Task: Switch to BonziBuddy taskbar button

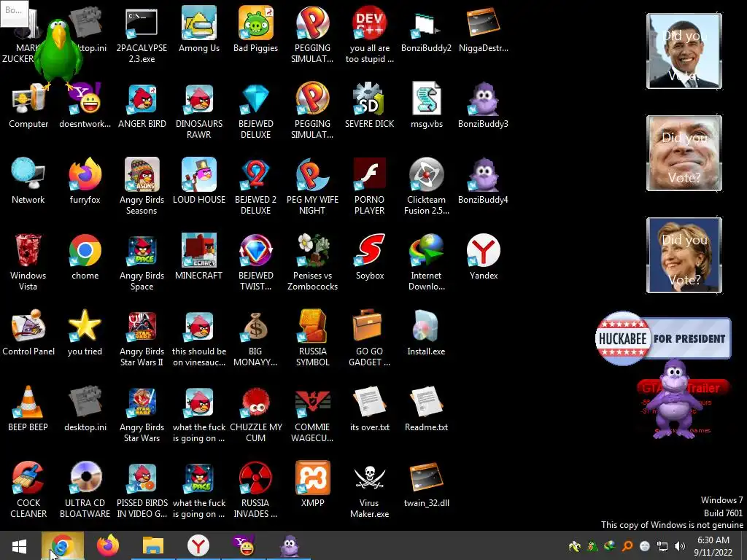Action: click(x=289, y=546)
